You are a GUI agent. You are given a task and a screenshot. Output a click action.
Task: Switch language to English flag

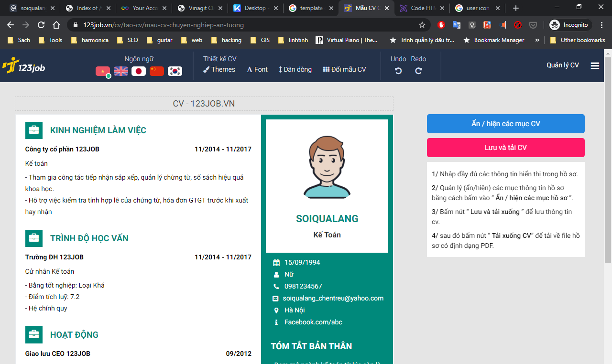(120, 71)
